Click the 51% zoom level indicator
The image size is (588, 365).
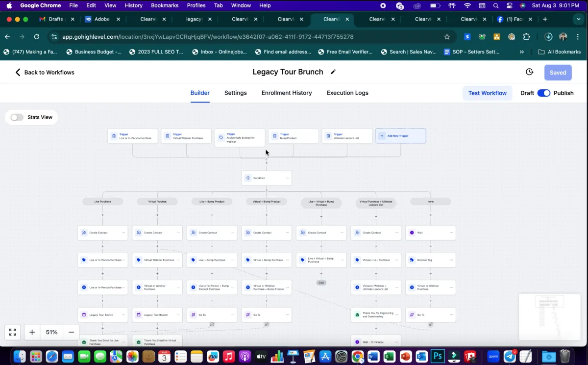(51, 332)
